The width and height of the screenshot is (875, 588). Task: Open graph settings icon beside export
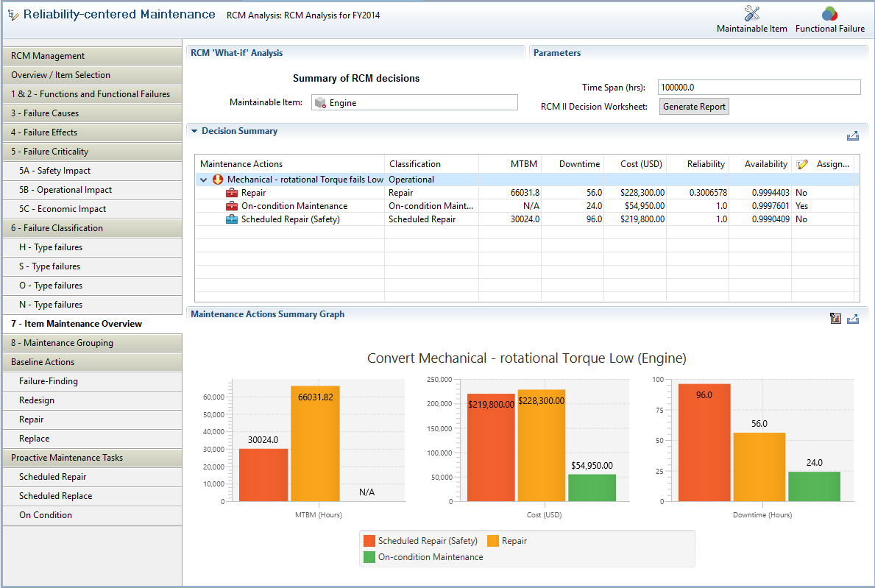point(835,319)
